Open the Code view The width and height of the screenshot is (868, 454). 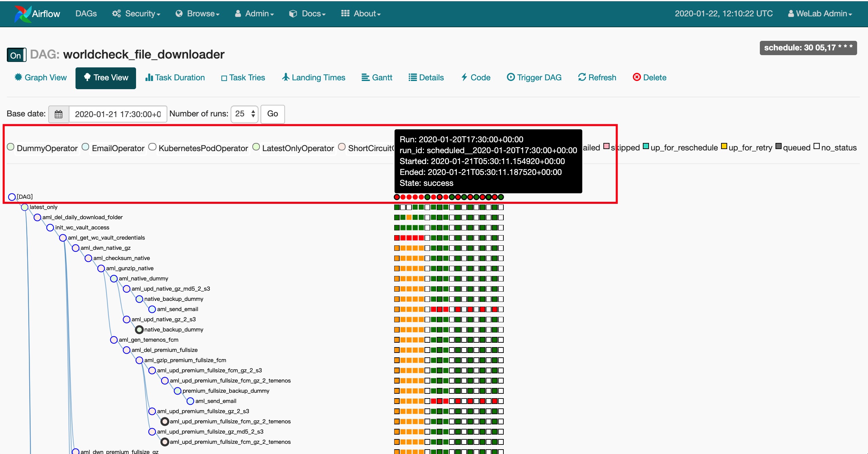point(475,78)
